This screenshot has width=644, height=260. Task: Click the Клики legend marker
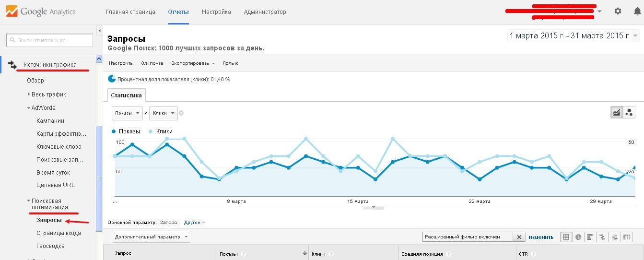click(151, 131)
